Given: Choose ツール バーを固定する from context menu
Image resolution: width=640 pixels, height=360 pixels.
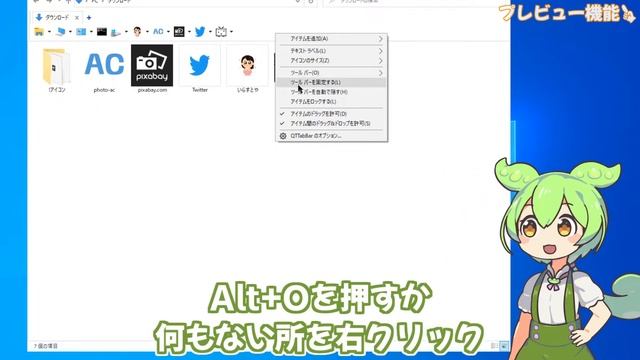Looking at the screenshot, I should point(331,82).
